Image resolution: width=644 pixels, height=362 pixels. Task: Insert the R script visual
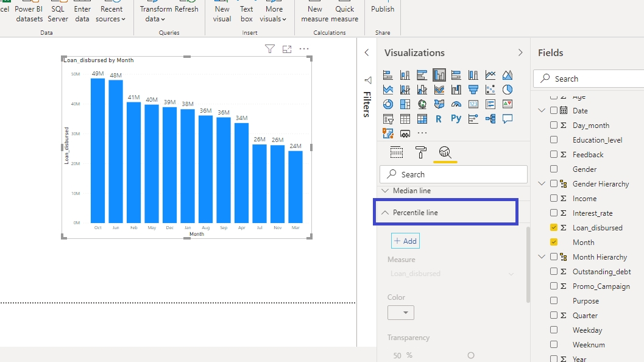pyautogui.click(x=439, y=119)
